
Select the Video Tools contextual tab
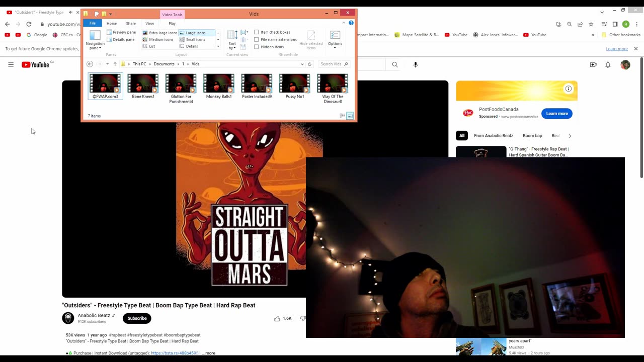click(x=172, y=15)
